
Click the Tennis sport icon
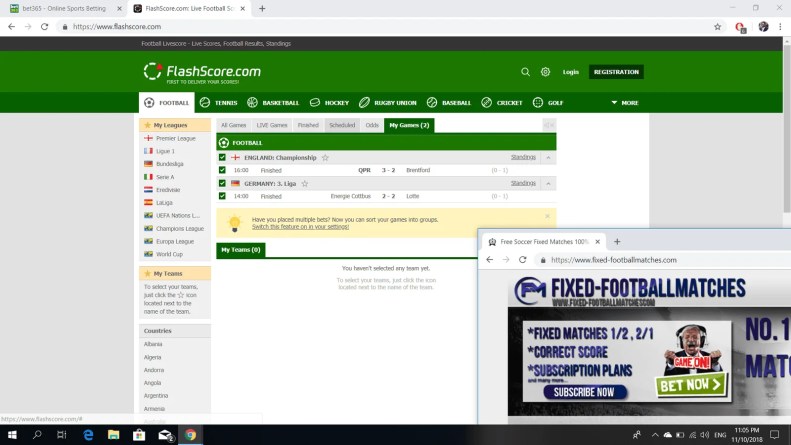pos(205,102)
